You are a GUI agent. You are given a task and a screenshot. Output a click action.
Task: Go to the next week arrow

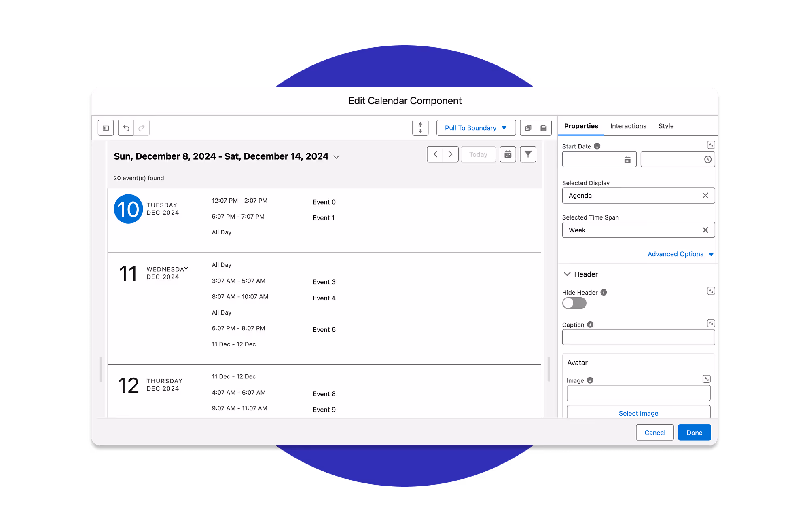(451, 154)
